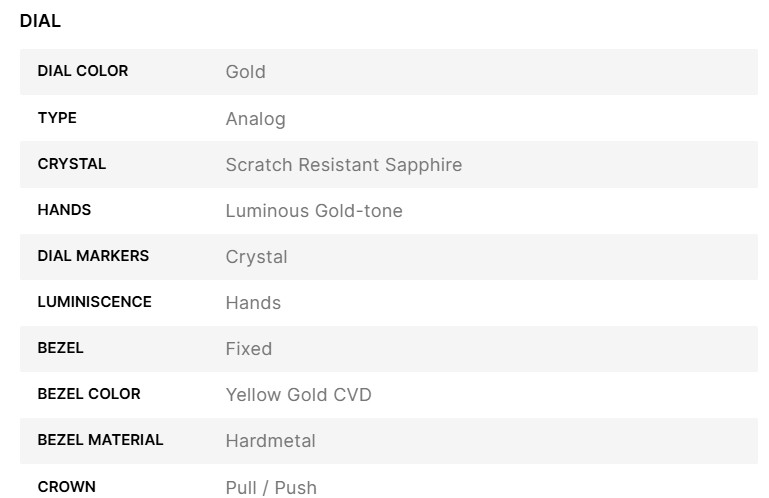769x498 pixels.
Task: Select the TYPE row label
Action: click(x=57, y=118)
